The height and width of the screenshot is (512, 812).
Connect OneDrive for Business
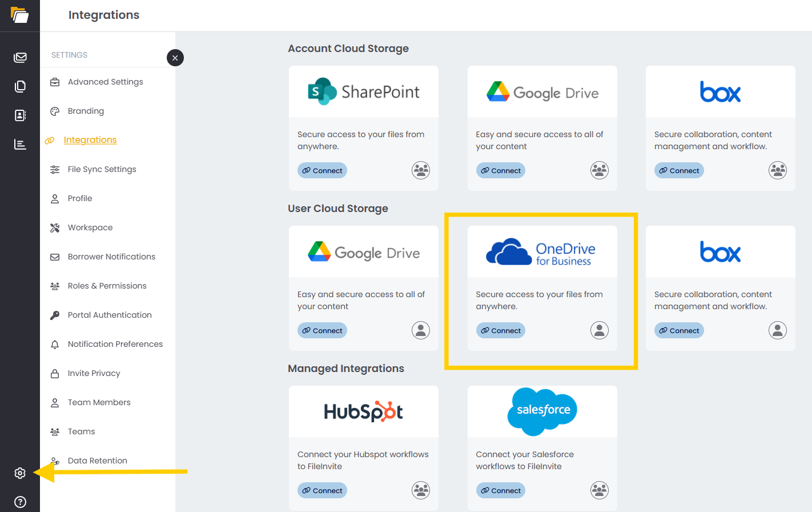[x=501, y=330]
